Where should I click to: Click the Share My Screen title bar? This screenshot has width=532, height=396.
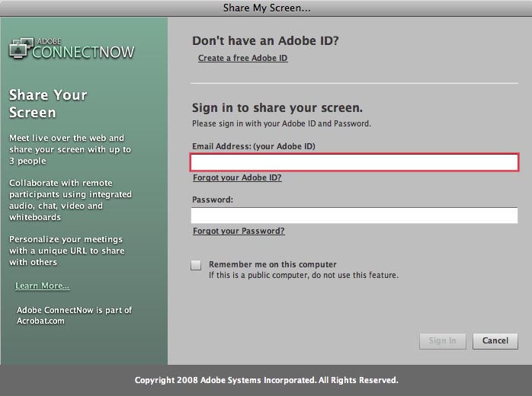tap(266, 8)
